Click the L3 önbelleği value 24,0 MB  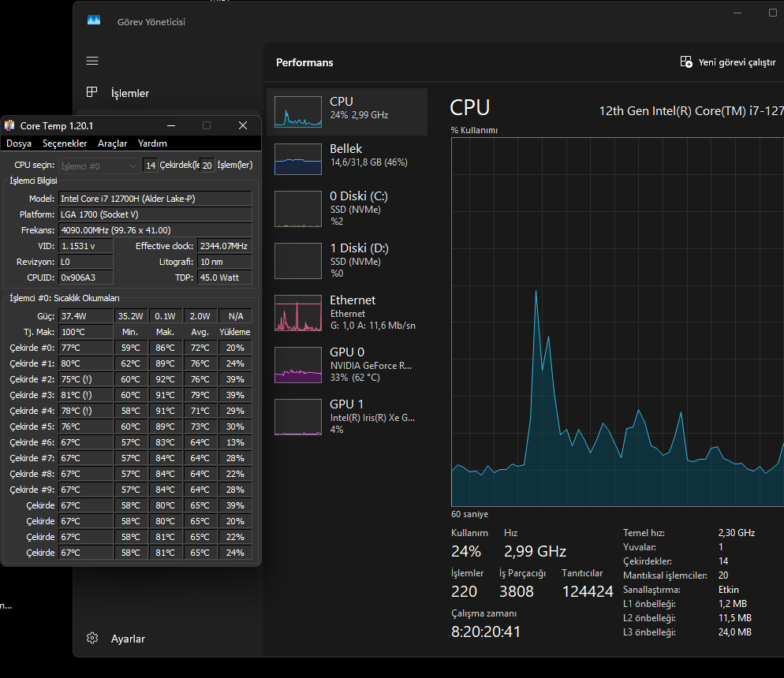pos(735,632)
